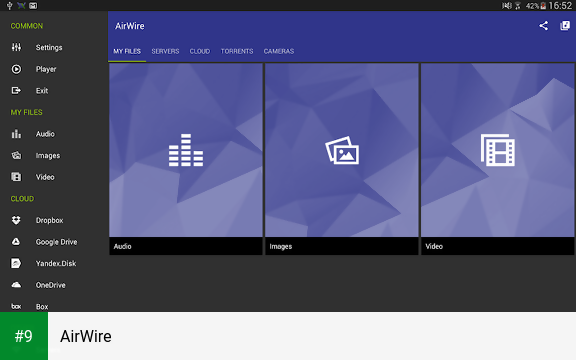Click the Images caption under middle tile

click(x=281, y=246)
